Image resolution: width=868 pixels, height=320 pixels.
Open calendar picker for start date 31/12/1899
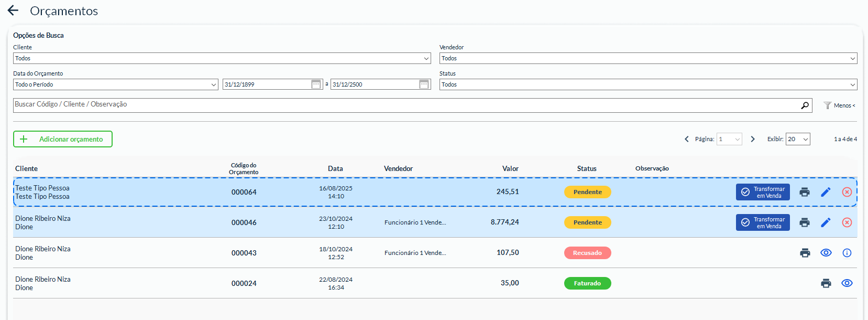tap(316, 84)
